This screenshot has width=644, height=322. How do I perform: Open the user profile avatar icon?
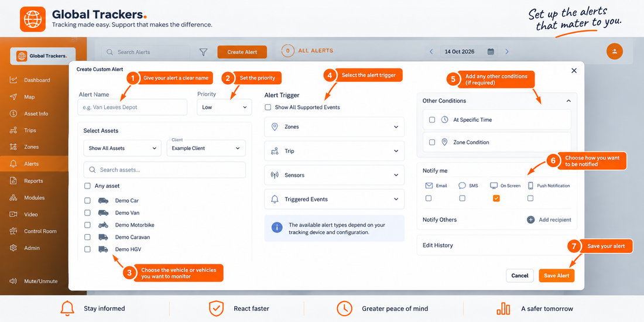614,52
